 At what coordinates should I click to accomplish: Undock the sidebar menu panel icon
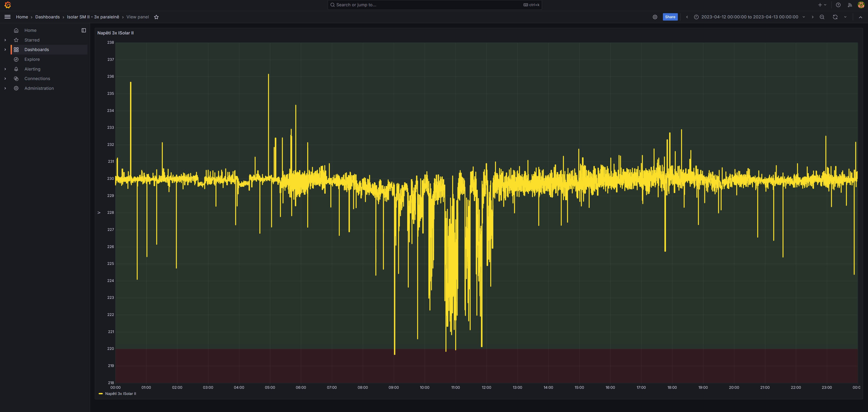click(x=84, y=30)
